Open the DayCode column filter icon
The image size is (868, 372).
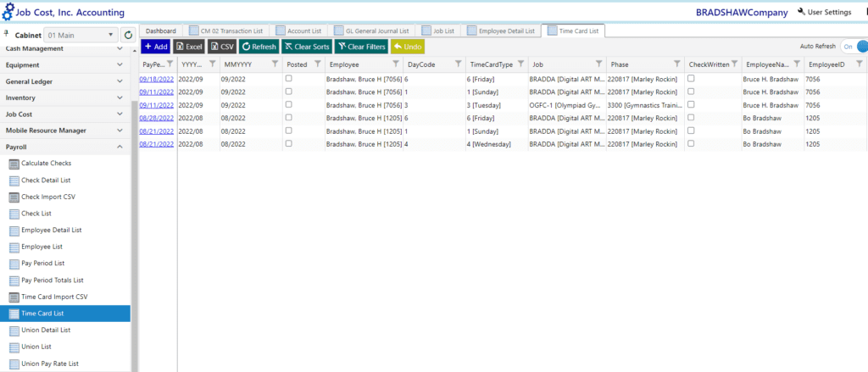(459, 64)
